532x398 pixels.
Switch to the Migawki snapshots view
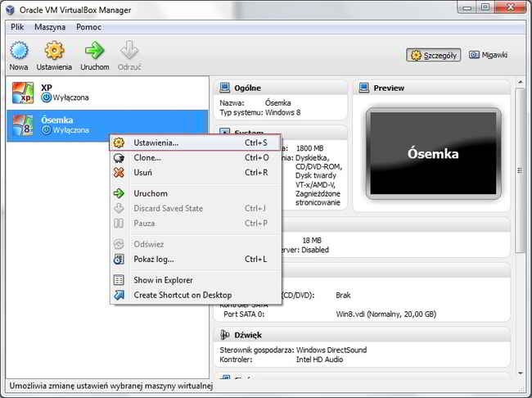489,55
